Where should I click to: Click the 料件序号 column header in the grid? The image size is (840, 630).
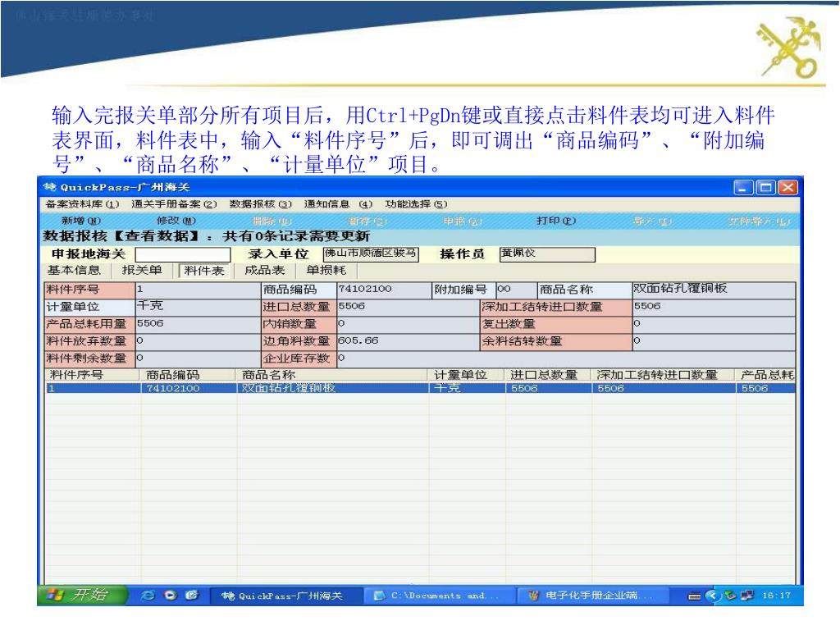pyautogui.click(x=93, y=375)
